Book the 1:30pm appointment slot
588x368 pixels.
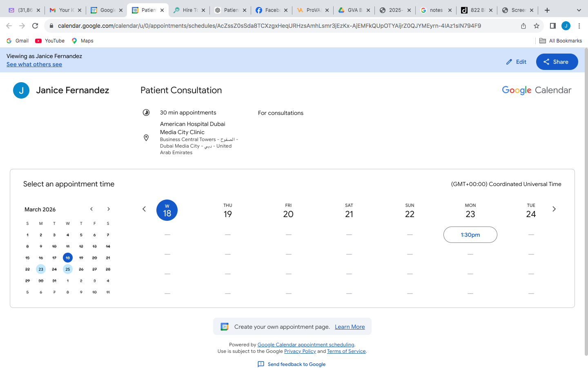tap(470, 235)
